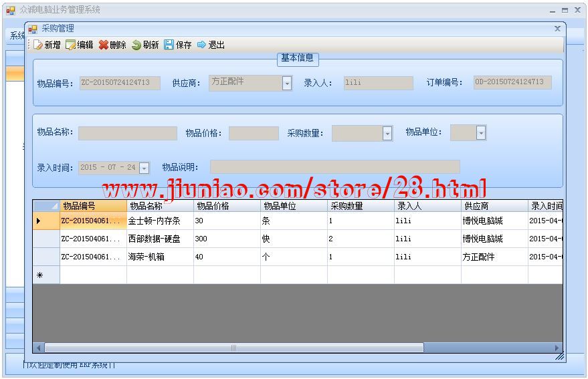Click the 刷新 (Refresh) toolbar icon
The height and width of the screenshot is (379, 588).
[136, 45]
